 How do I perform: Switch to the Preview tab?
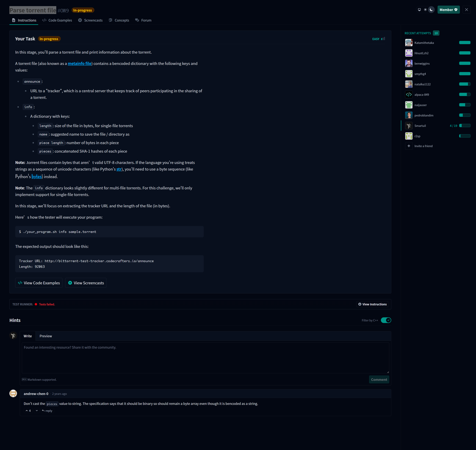tap(46, 336)
